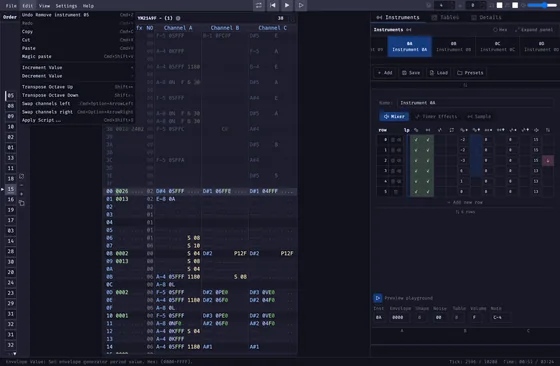Open the View menu

[x=44, y=6]
